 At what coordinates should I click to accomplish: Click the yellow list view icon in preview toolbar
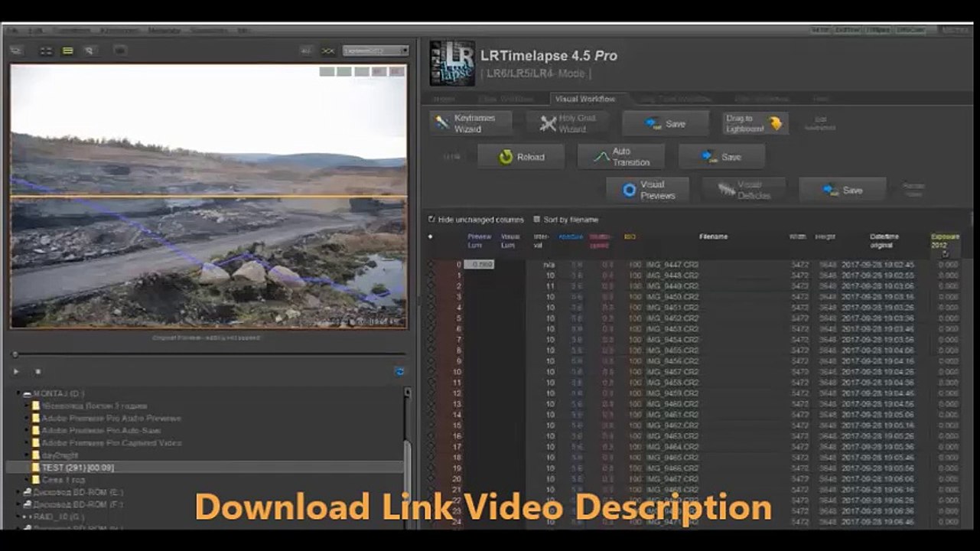tap(67, 51)
